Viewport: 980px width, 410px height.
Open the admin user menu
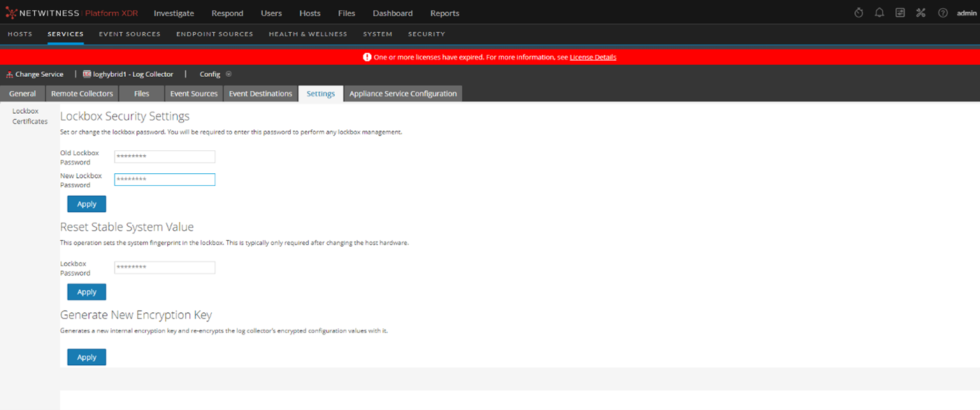967,13
